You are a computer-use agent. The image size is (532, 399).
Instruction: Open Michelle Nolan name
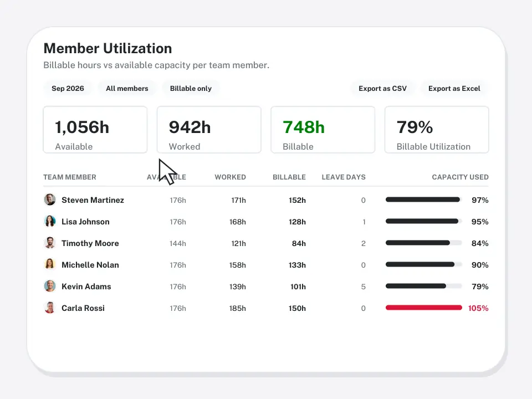pyautogui.click(x=90, y=265)
